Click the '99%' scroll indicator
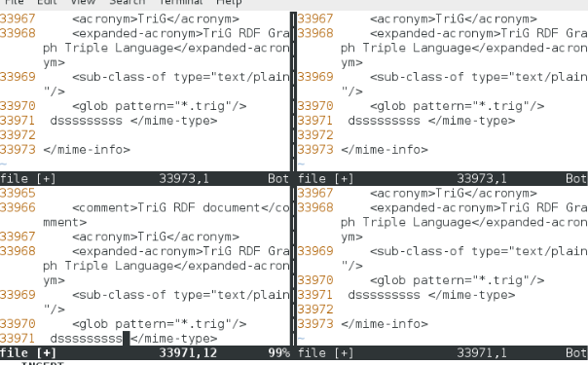Image resolution: width=588 pixels, height=365 pixels. click(x=278, y=353)
